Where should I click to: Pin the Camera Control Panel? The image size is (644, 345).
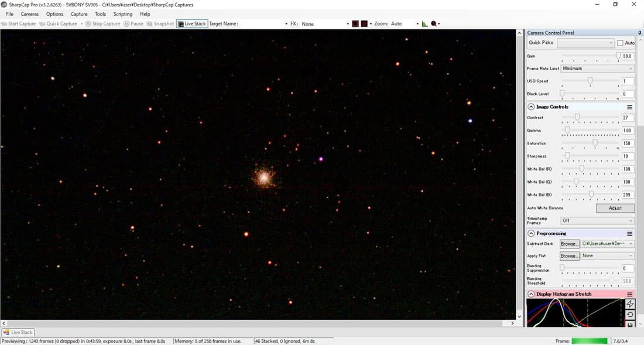point(639,33)
